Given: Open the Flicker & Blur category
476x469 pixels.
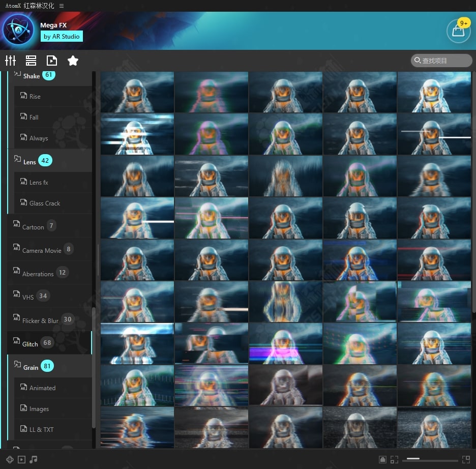Looking at the screenshot, I should (x=49, y=319).
